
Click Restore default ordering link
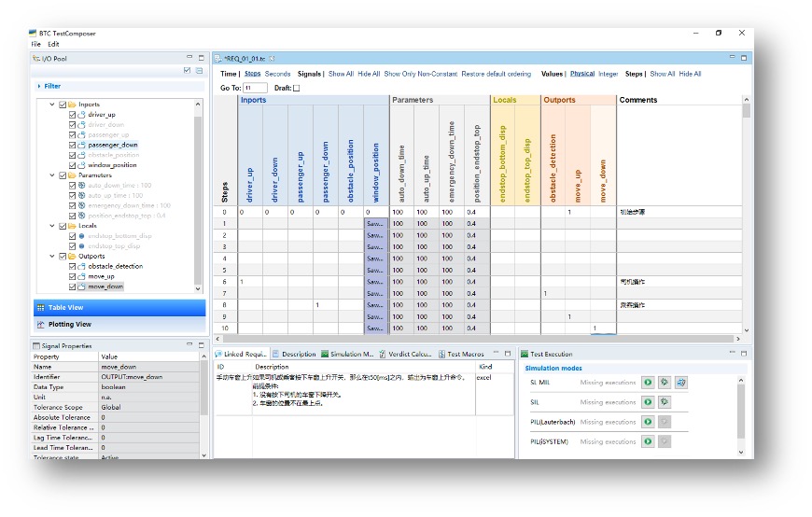[497, 74]
